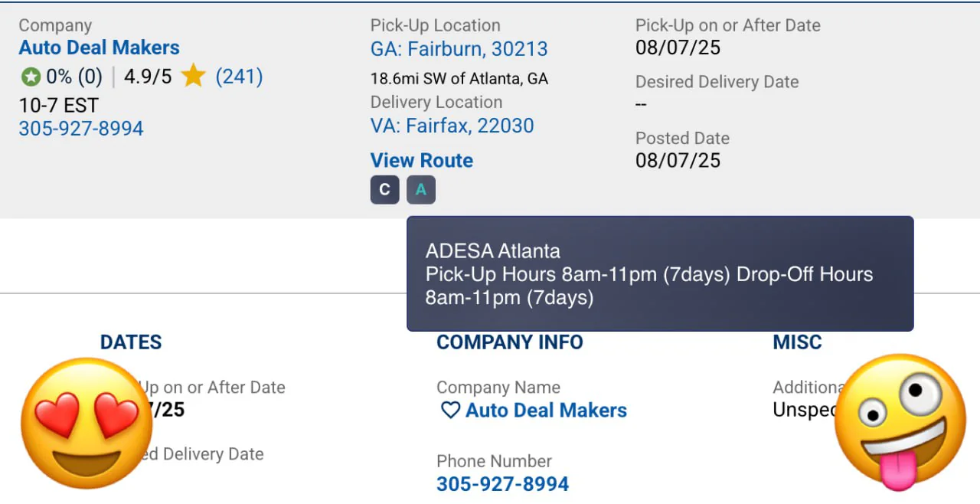The height and width of the screenshot is (504, 980).
Task: Select the MISC section heading
Action: [x=797, y=342]
